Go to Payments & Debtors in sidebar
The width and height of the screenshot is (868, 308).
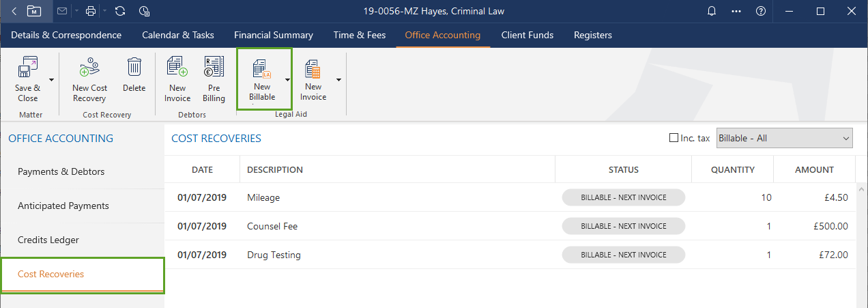[x=61, y=171]
